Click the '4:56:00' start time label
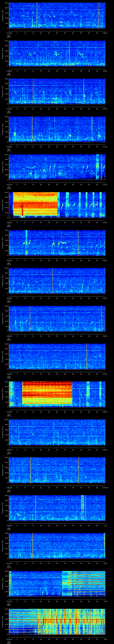Screen dimensions: 114x644 tap(9, 374)
